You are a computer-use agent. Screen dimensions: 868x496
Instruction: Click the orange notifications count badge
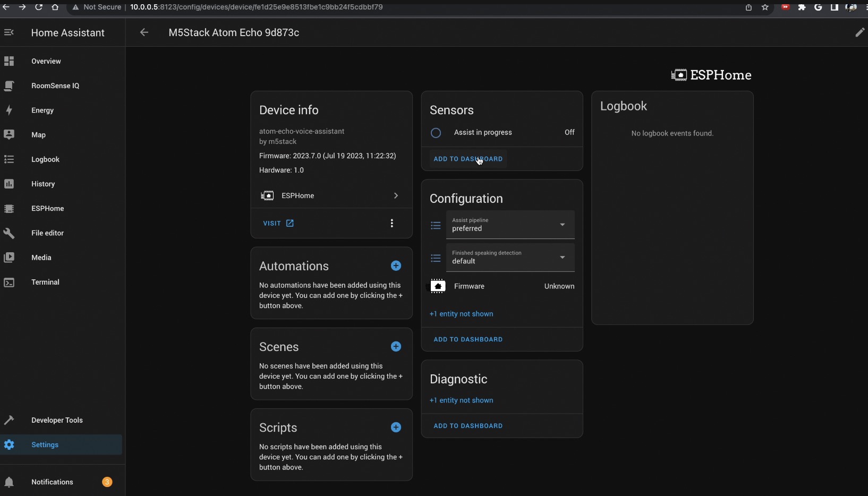[107, 482]
